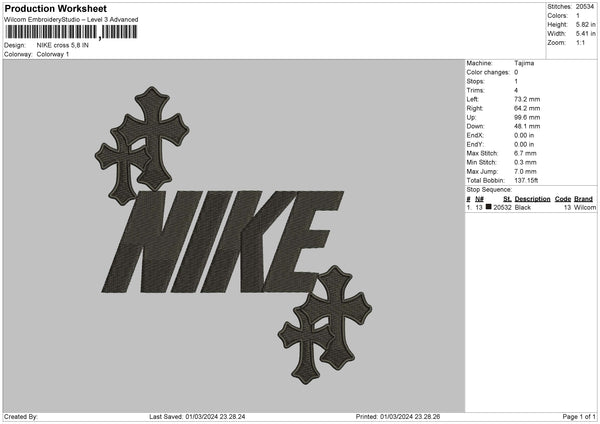Click the N# column header

[x=479, y=199]
